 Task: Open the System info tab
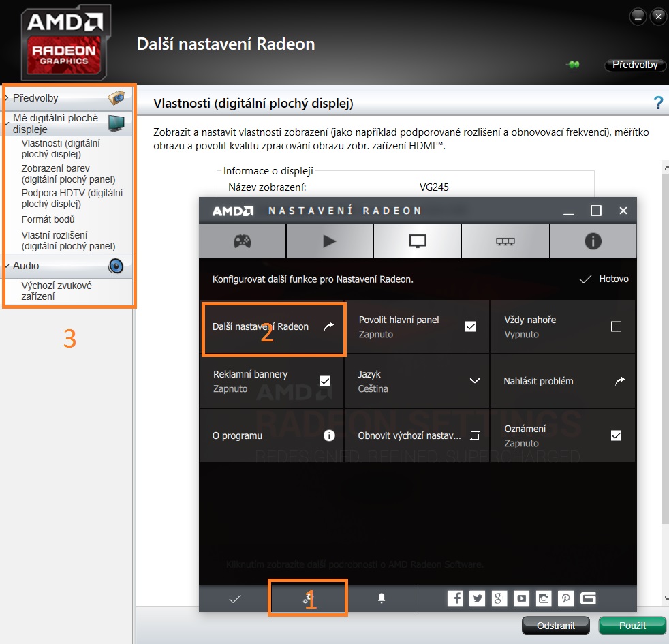[x=593, y=241]
